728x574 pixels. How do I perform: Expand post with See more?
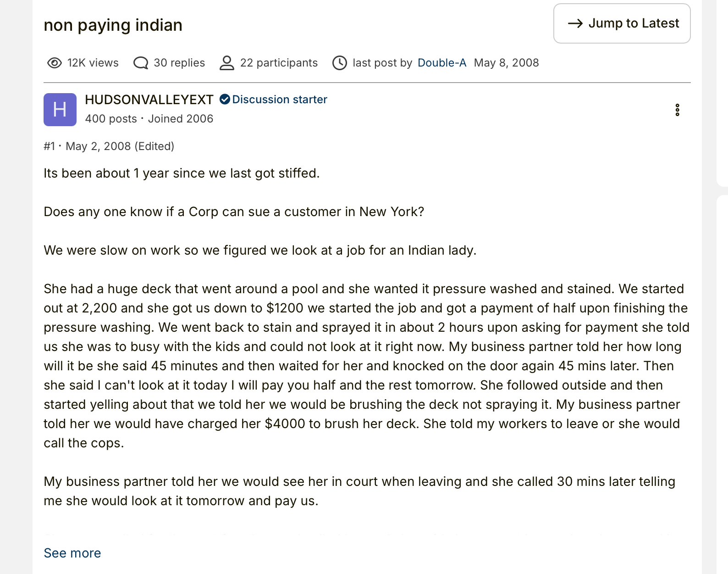[x=72, y=553]
